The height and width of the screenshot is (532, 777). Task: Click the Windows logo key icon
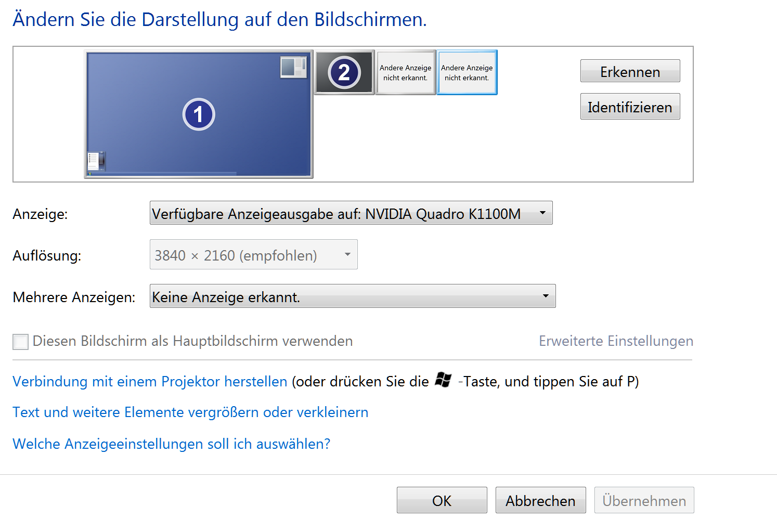[x=443, y=380]
